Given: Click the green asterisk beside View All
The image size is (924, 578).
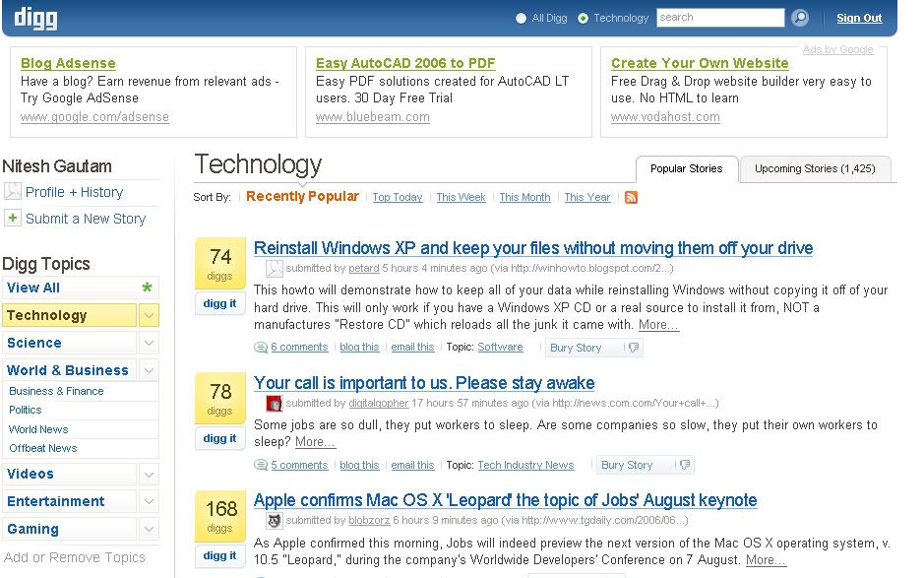Looking at the screenshot, I should click(147, 288).
